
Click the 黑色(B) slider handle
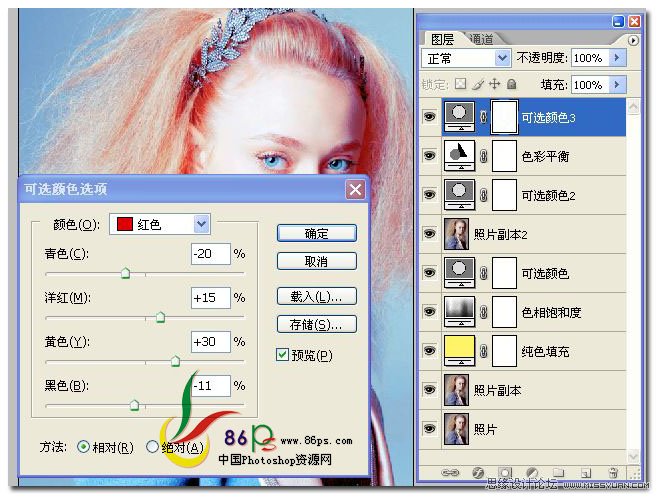tap(134, 405)
